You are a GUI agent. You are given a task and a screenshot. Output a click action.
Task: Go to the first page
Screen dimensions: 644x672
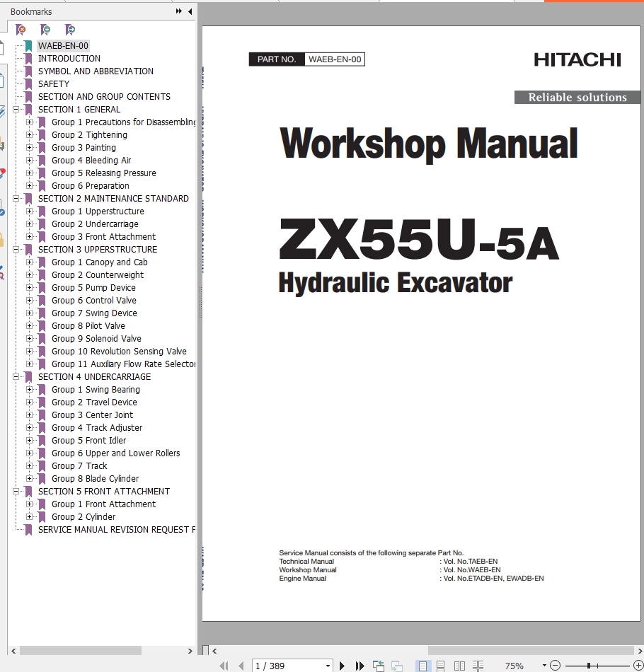pos(224,666)
